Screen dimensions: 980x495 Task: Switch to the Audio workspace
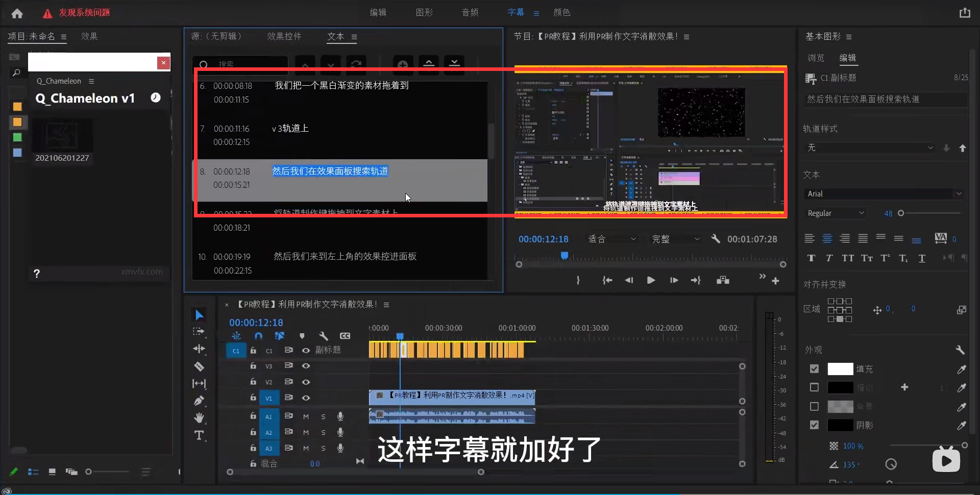point(470,13)
